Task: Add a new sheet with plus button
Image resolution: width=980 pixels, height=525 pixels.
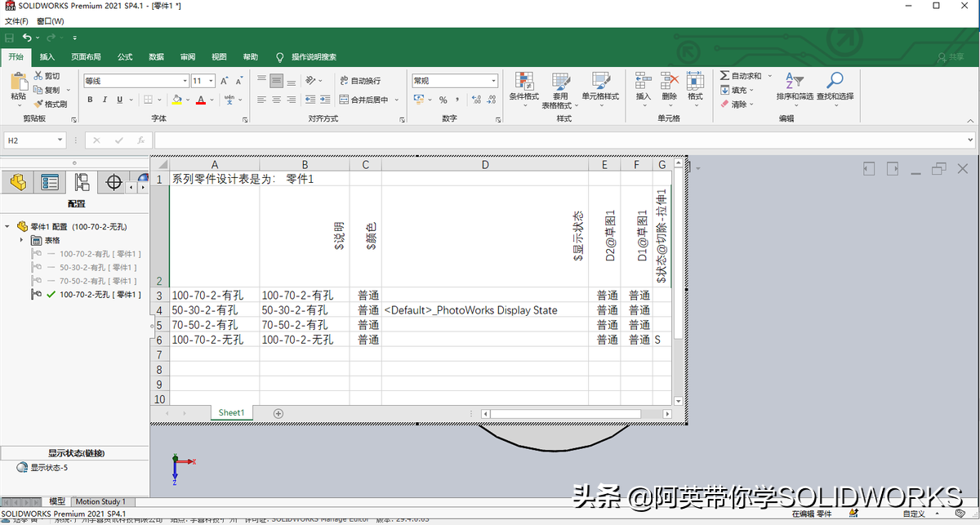Action: 278,413
